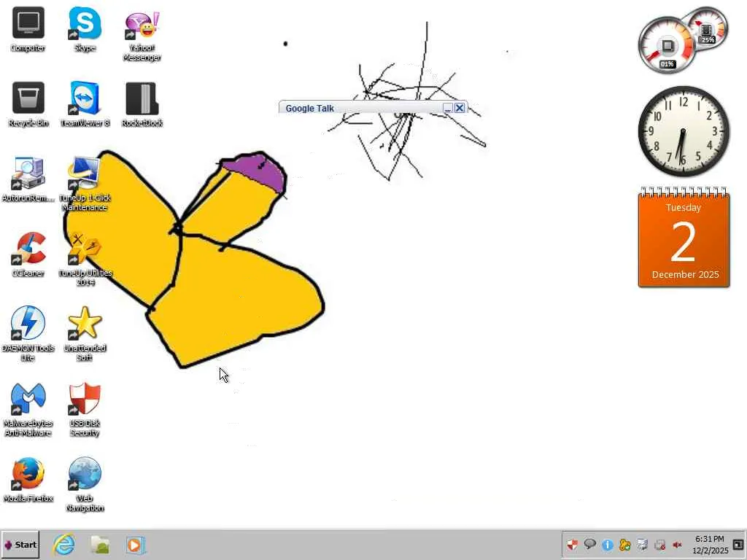This screenshot has width=747, height=560.
Task: Click the network status tray icon
Action: coord(659,545)
